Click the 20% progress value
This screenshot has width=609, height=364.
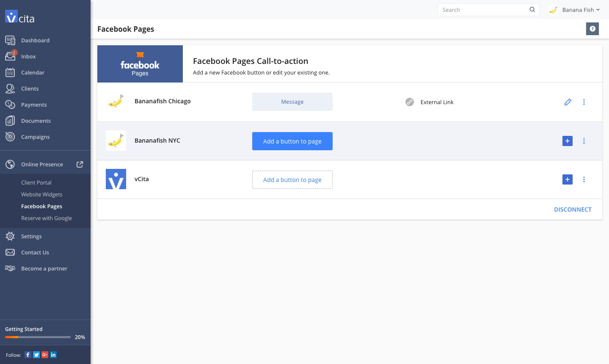tap(80, 337)
